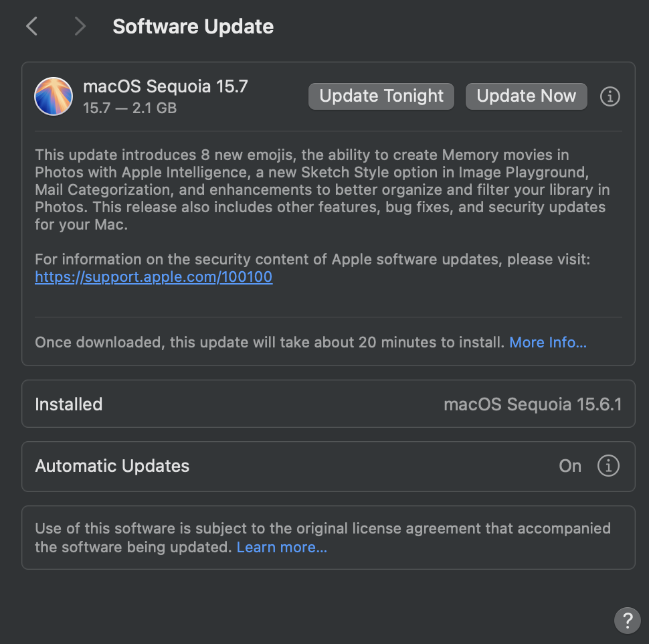Go back with the left chevron arrow
Viewport: 649px width, 644px height.
[32, 27]
